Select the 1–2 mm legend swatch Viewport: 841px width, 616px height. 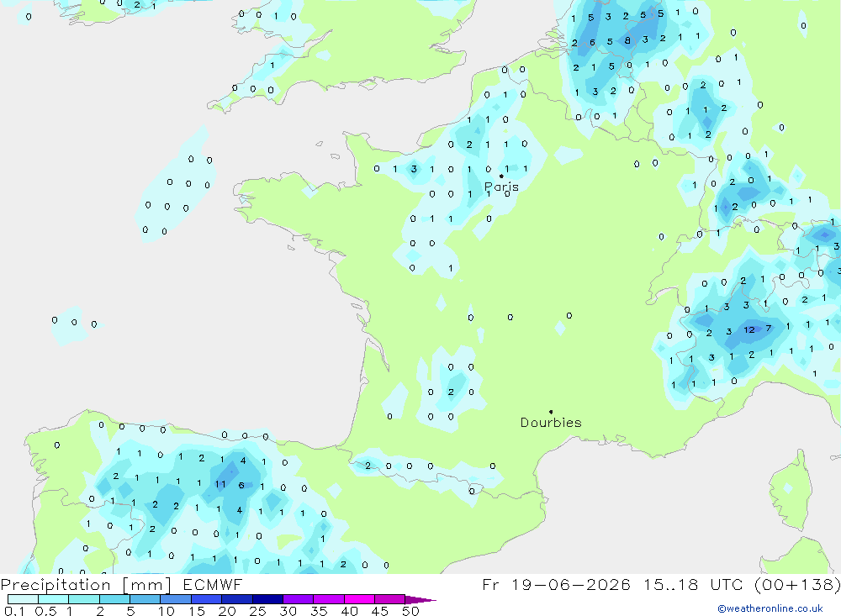(x=84, y=599)
